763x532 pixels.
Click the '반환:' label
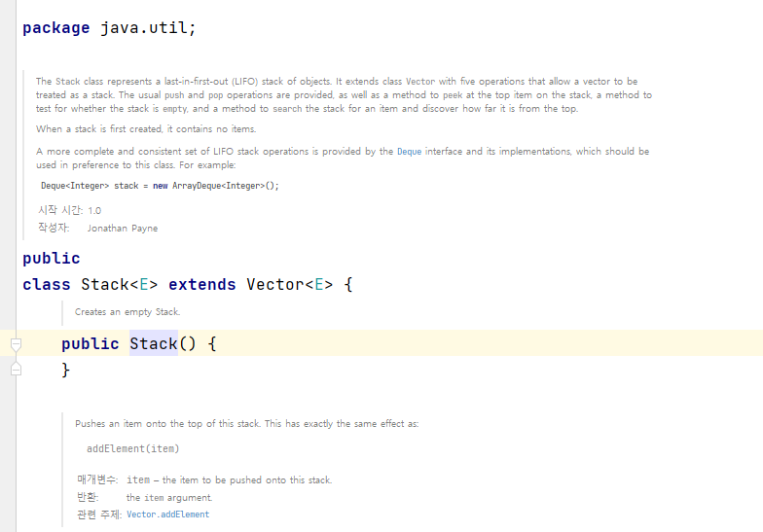tap(88, 498)
